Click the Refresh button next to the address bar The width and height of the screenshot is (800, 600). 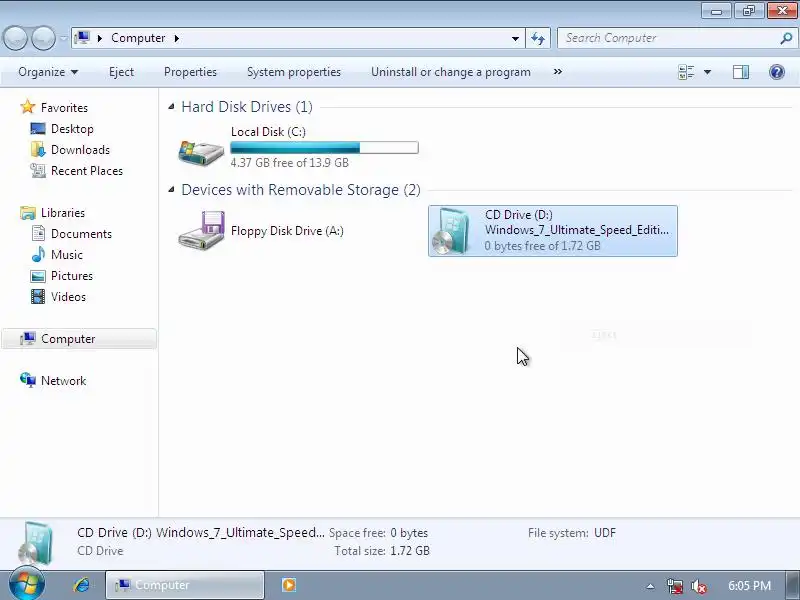pos(538,38)
